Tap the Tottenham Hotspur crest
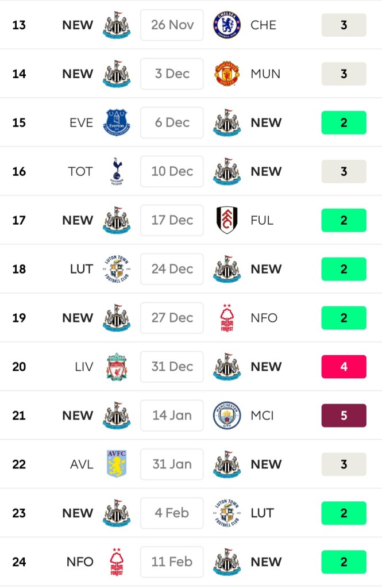 [x=117, y=171]
